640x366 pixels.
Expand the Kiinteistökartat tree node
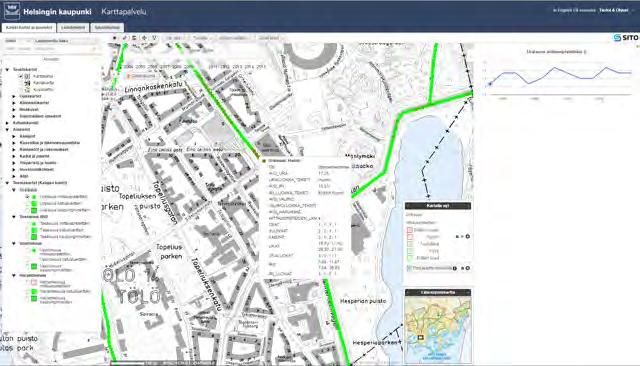(14, 103)
